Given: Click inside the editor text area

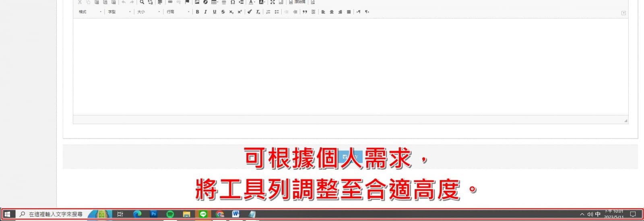Looking at the screenshot, I should point(350,67).
